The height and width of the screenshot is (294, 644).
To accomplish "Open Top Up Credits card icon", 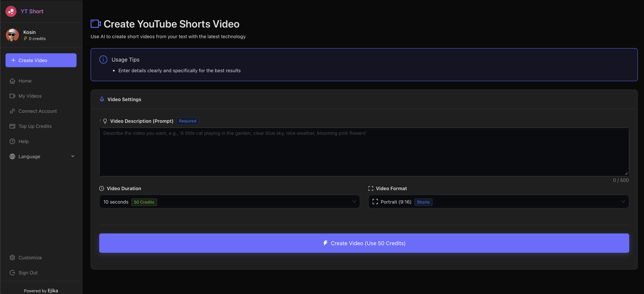I will pos(13,126).
